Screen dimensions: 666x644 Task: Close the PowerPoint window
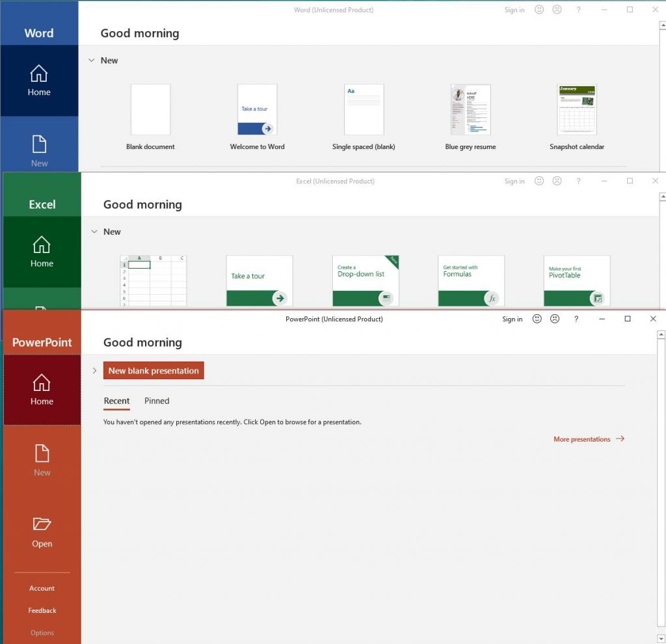pyautogui.click(x=653, y=319)
